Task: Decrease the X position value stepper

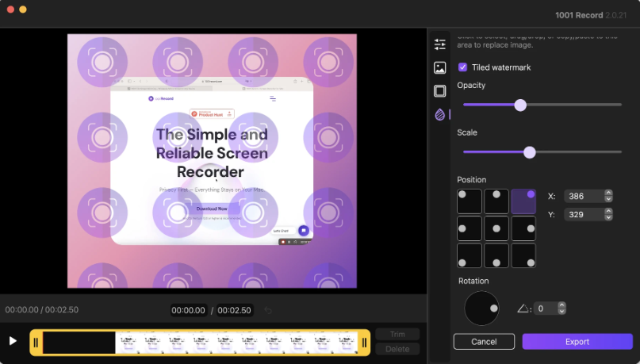Action: pyautogui.click(x=608, y=199)
